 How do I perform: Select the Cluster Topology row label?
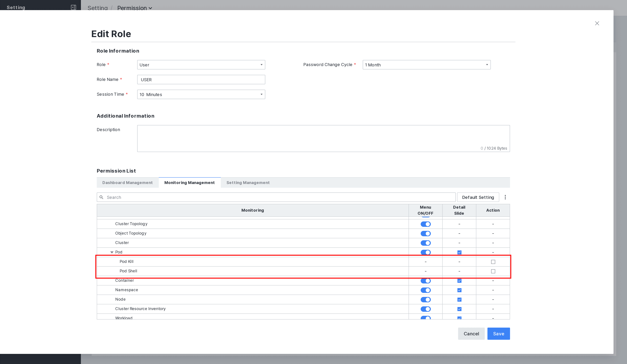[x=131, y=224]
